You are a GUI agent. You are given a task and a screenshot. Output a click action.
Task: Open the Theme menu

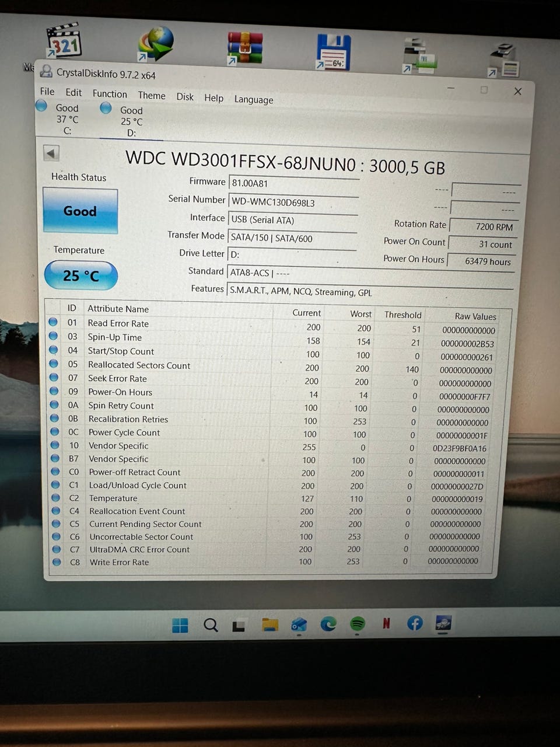[152, 95]
